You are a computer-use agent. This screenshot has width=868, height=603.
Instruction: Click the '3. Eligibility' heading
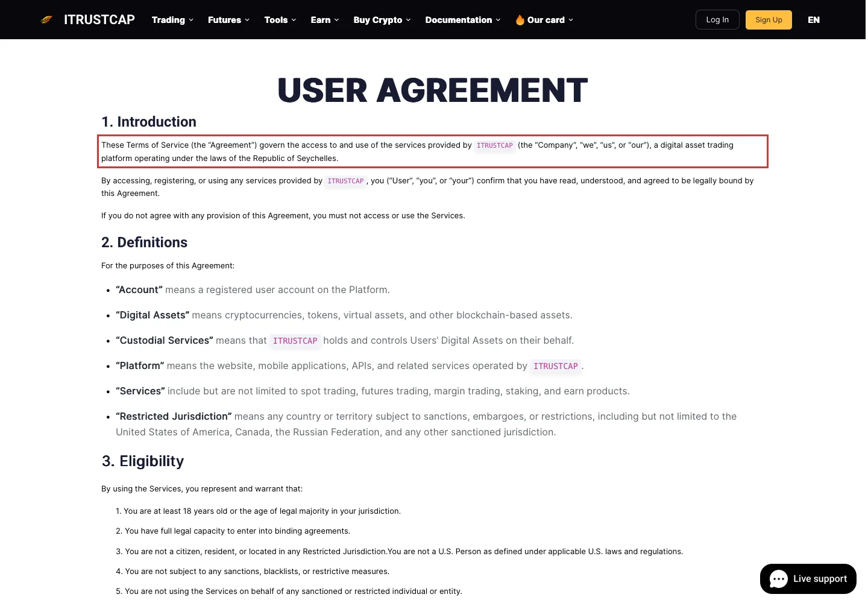[143, 461]
